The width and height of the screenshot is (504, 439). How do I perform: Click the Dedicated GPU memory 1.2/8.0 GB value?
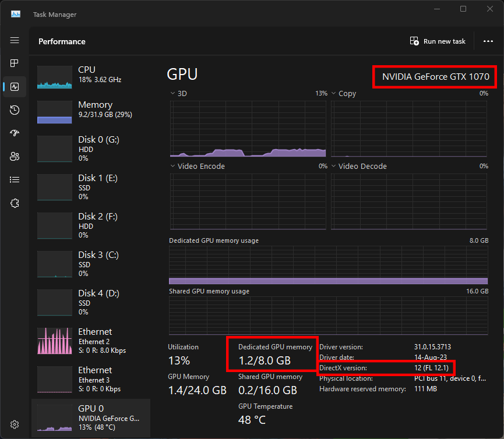(265, 360)
